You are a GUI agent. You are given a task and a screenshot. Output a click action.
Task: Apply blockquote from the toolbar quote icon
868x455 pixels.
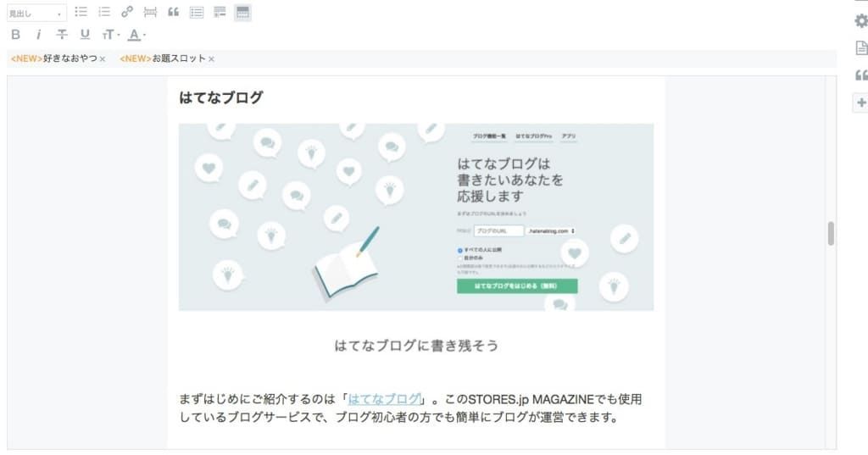(173, 12)
